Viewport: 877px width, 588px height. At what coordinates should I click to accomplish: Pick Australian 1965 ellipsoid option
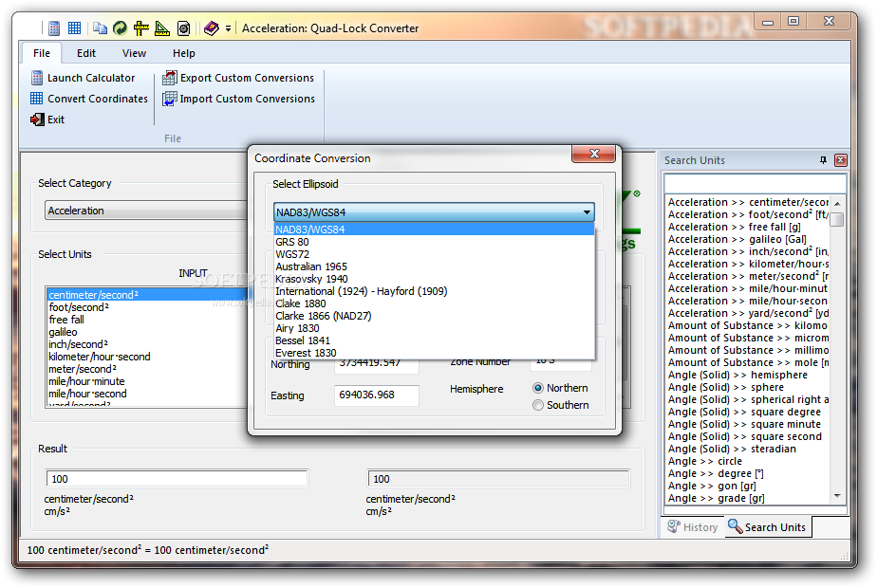tap(434, 266)
